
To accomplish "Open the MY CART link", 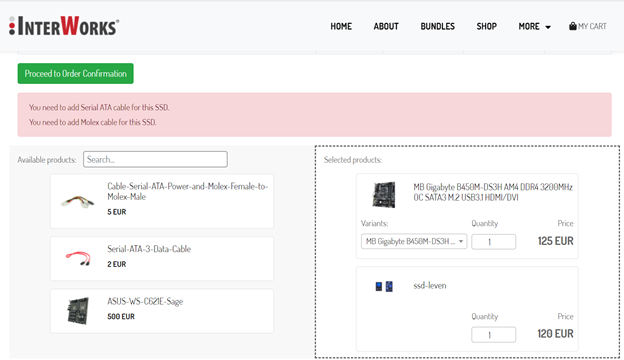I will click(588, 27).
